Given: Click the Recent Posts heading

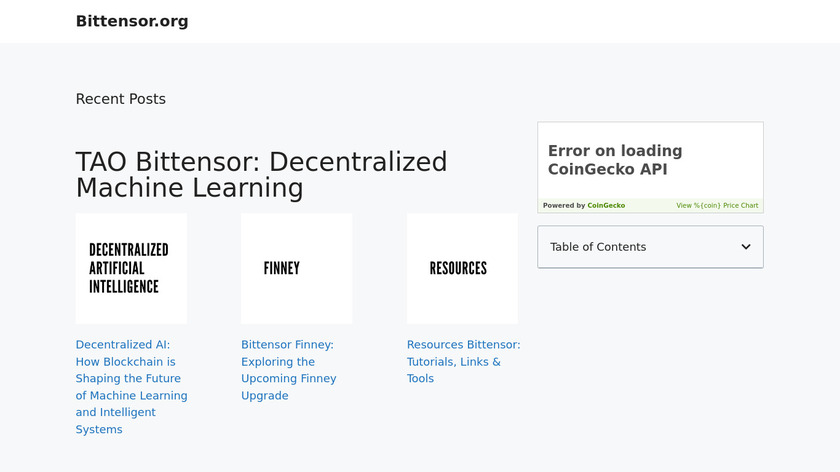Looking at the screenshot, I should click(x=121, y=99).
